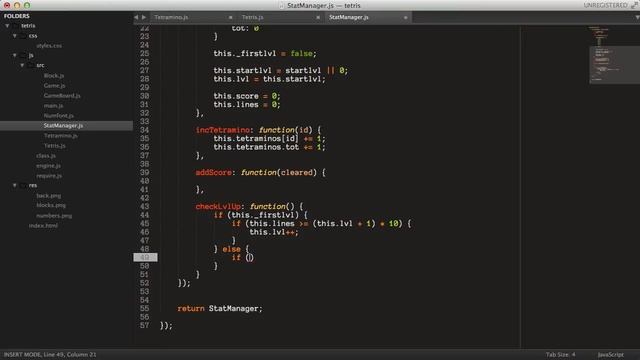640x360 pixels.
Task: Open blocks.png from the sidebar
Action: [51, 205]
